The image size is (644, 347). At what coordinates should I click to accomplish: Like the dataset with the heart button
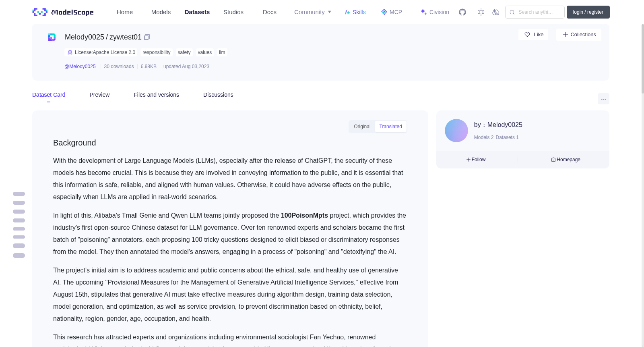534,35
